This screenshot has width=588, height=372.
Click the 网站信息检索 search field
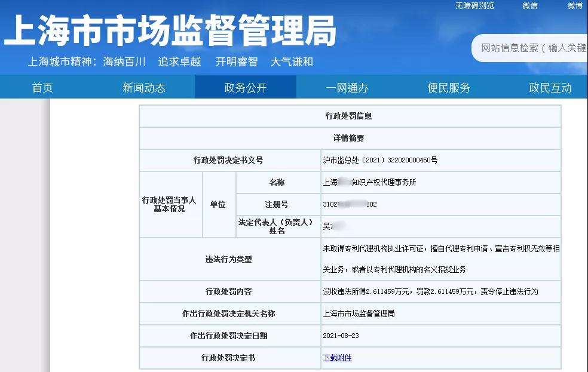tap(529, 48)
